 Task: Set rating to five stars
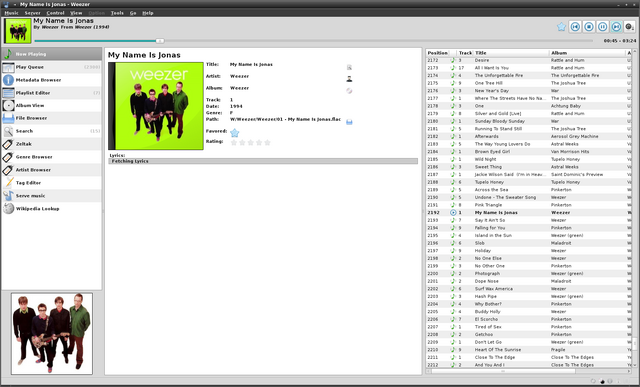pos(267,142)
